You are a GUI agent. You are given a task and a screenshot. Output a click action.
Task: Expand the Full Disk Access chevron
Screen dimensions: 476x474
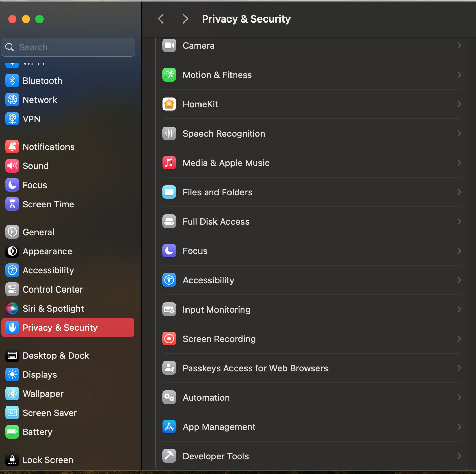point(459,222)
